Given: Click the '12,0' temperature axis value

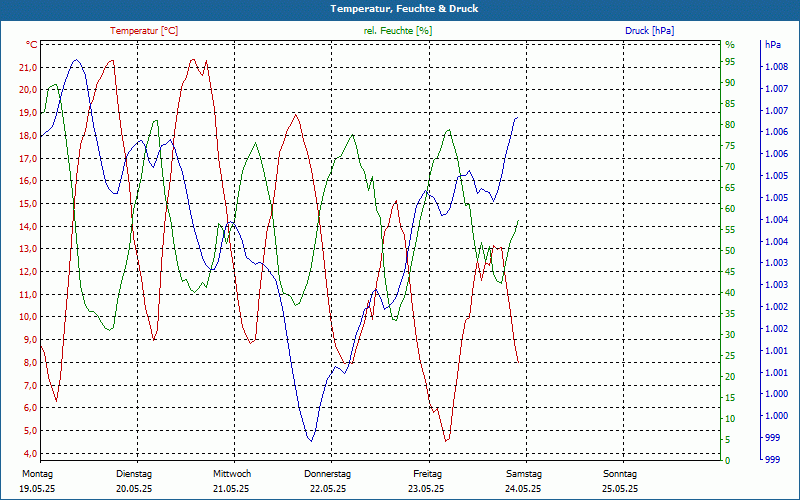Looking at the screenshot, I should coord(29,271).
